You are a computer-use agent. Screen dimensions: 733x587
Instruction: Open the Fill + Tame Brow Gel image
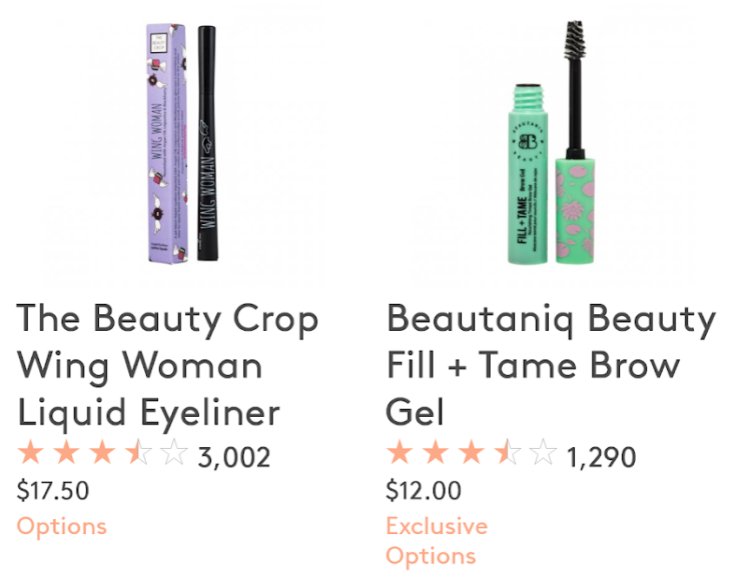pyautogui.click(x=551, y=143)
